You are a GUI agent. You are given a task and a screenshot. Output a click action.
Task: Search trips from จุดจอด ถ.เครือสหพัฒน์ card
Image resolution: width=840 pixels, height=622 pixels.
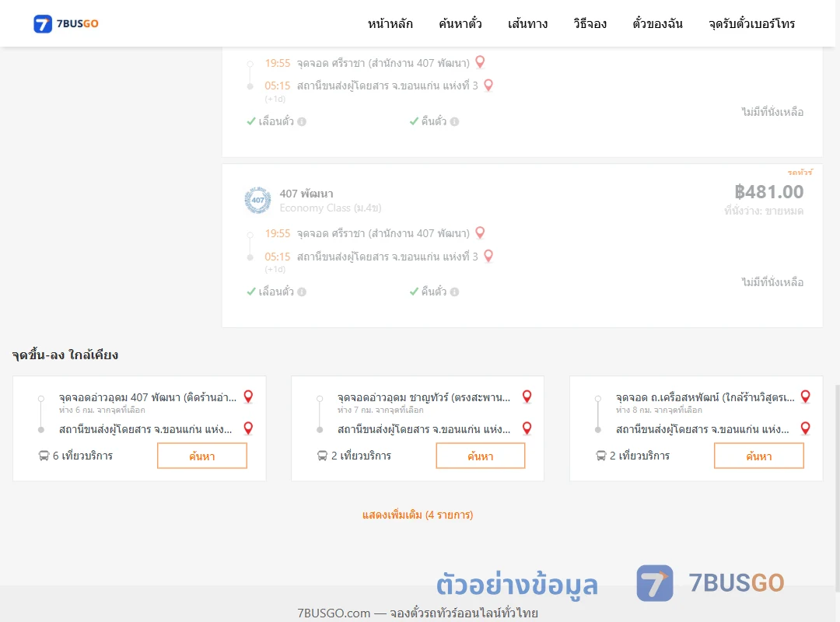point(759,456)
